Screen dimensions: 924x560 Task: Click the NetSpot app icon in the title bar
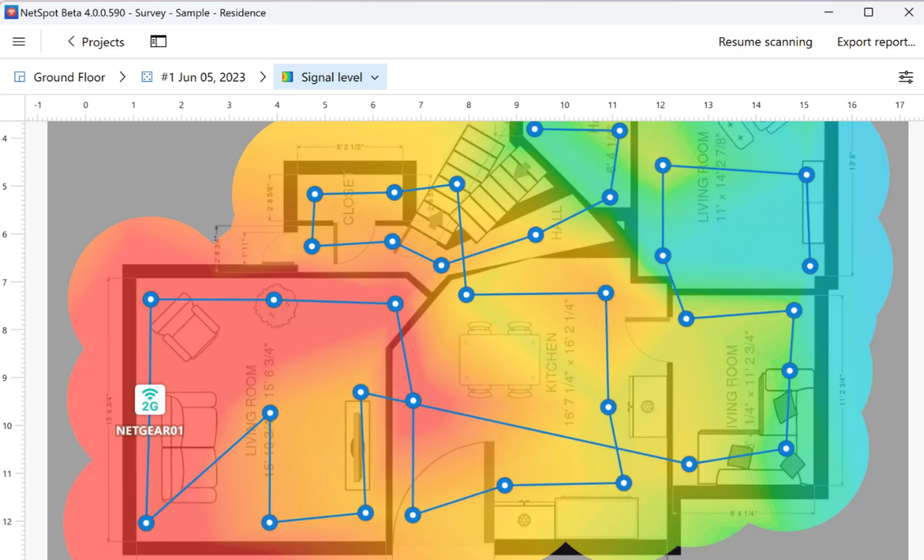coord(10,12)
